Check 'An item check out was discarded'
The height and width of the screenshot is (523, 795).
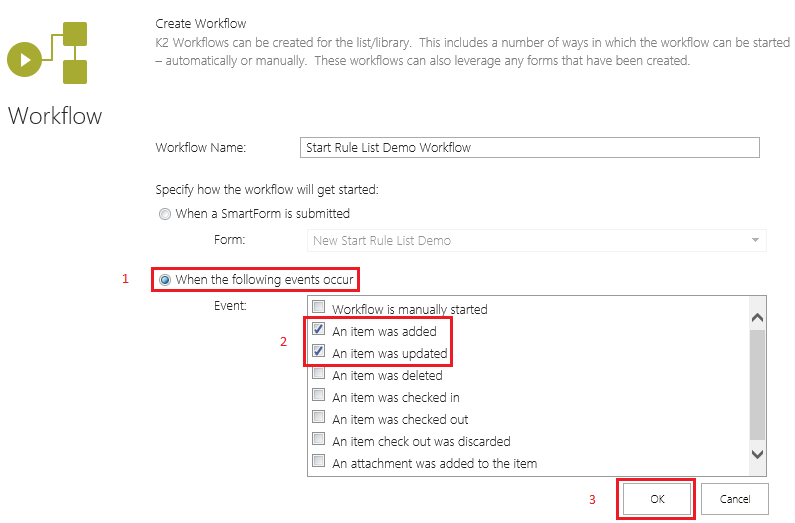319,440
